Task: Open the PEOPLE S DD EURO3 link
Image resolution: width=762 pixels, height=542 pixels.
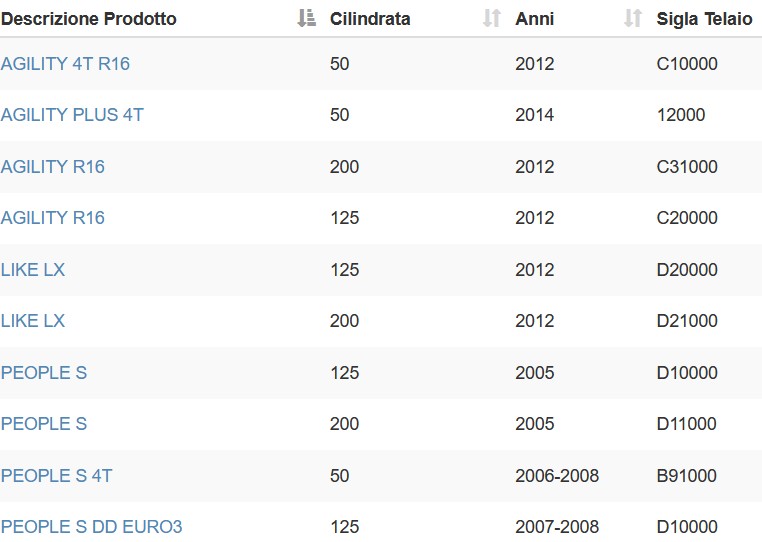Action: tap(92, 527)
